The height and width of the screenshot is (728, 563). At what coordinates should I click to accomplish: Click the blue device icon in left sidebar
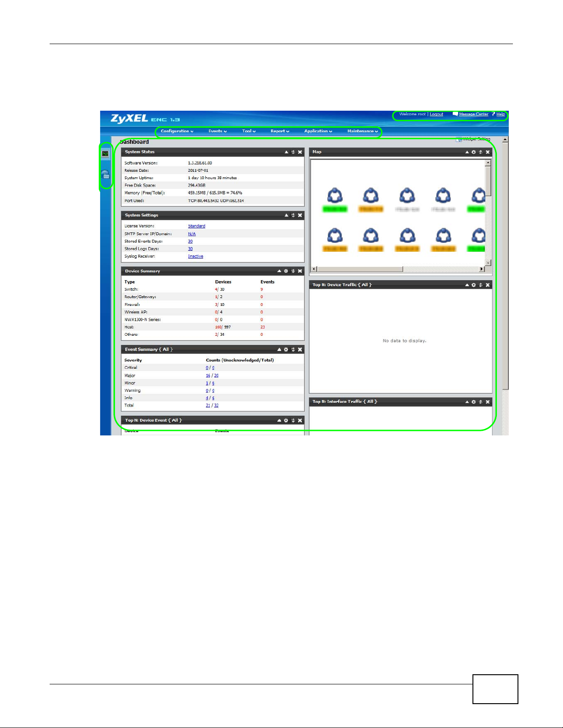pyautogui.click(x=105, y=175)
